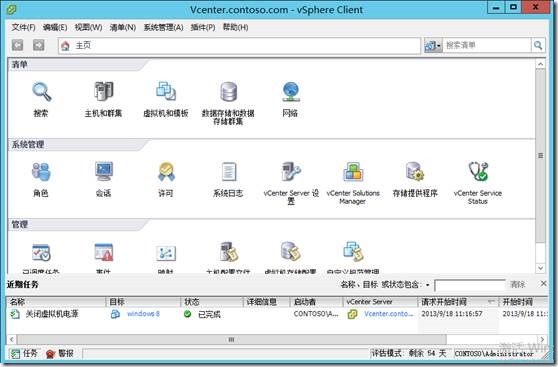Click the vertical scrollbar up arrow
Image resolution: width=558 pixels, height=367 pixels.
541,64
